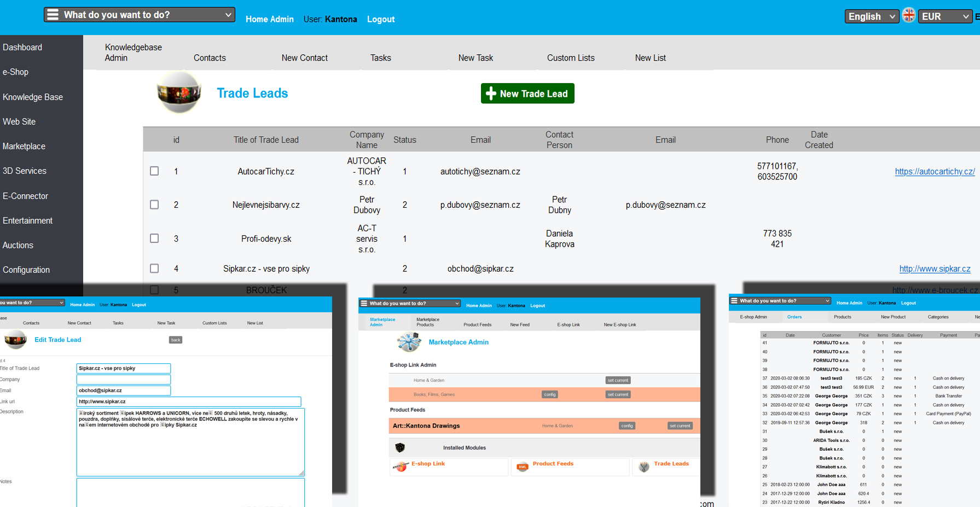The image size is (980, 507).
Task: Open the New Contact tab
Action: [x=304, y=58]
